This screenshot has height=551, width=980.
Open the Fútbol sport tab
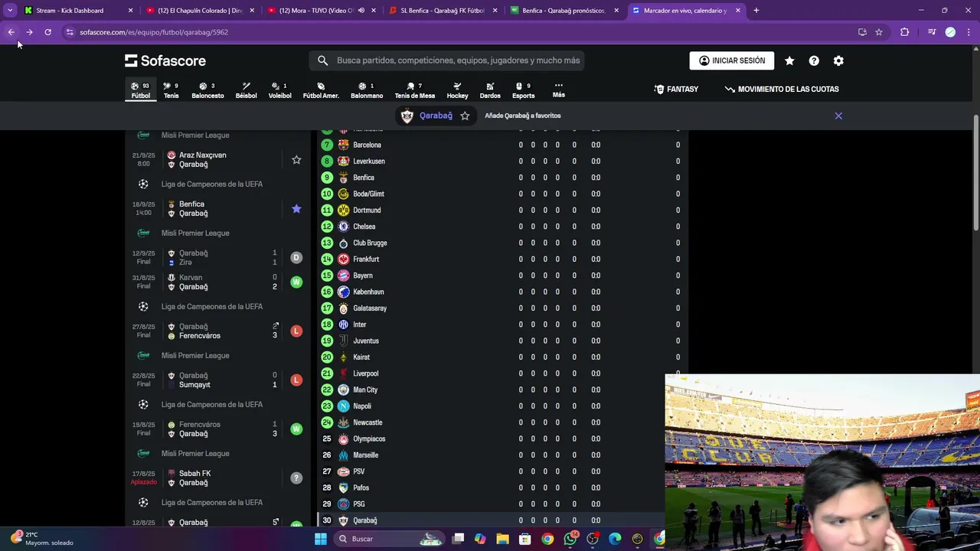coord(141,90)
